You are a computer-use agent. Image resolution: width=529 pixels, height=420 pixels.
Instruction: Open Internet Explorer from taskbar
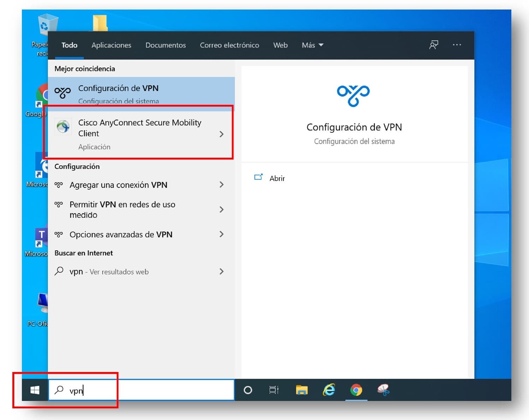coord(329,390)
